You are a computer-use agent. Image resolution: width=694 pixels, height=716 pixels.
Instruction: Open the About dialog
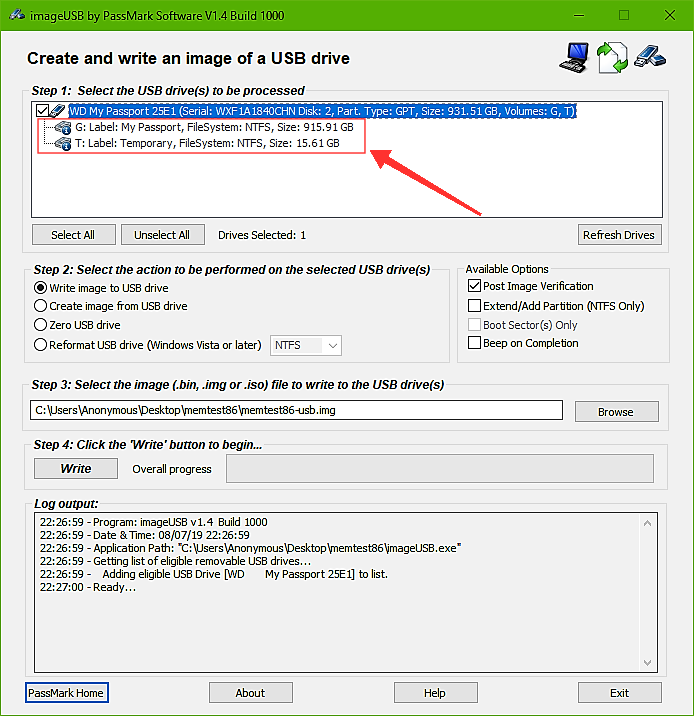coord(251,693)
